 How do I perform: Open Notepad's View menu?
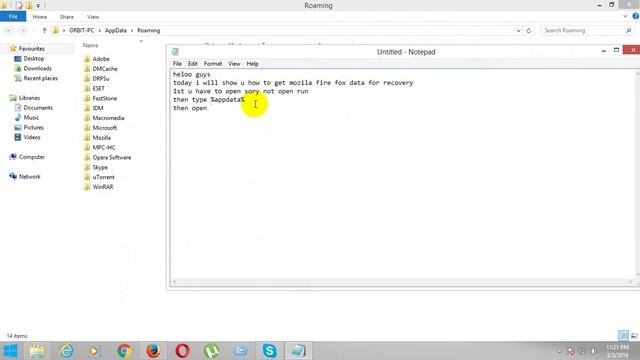(234, 64)
